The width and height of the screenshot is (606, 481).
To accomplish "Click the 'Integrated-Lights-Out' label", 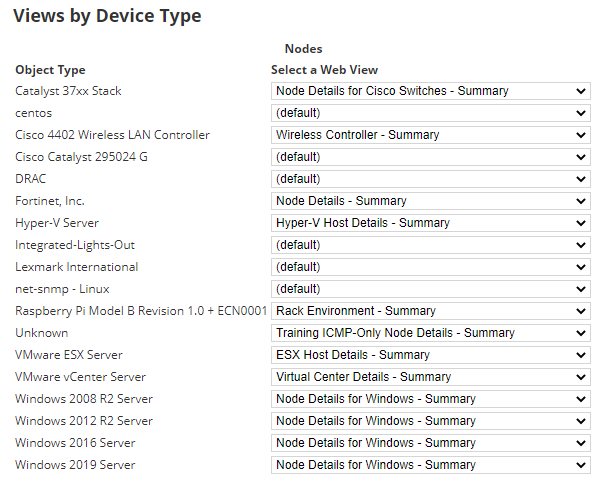I will click(75, 245).
